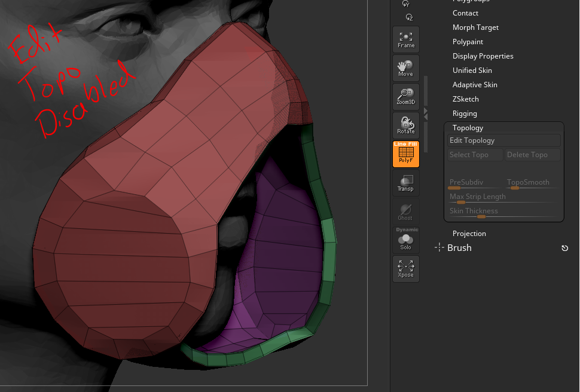Collapse the Topology subpalette
The image size is (580, 392).
[x=468, y=128]
